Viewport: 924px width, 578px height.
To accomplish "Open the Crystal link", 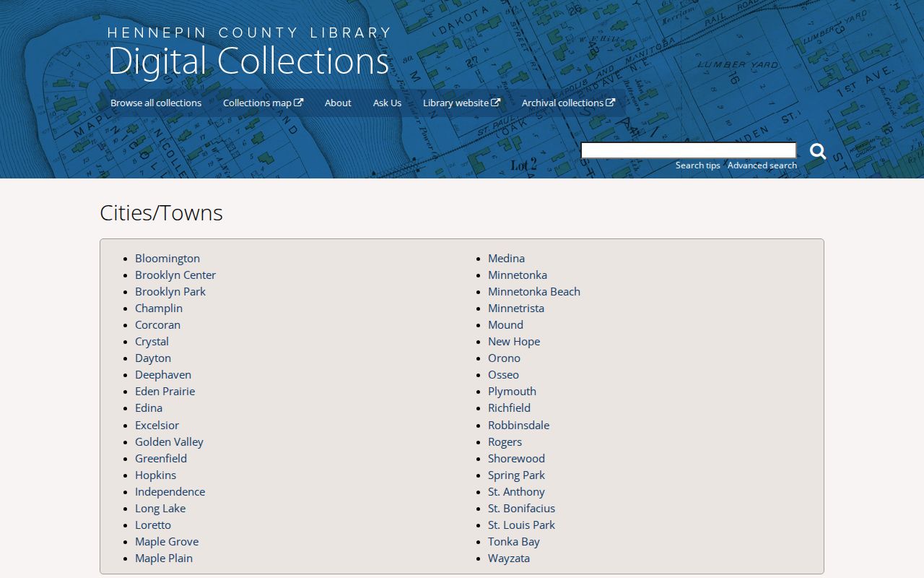I will (152, 341).
